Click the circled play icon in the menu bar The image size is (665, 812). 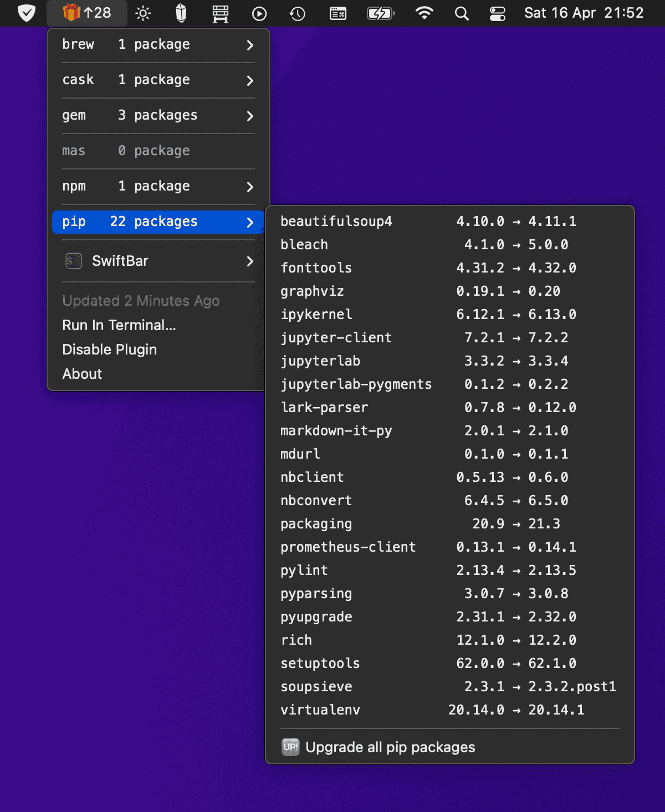(259, 13)
